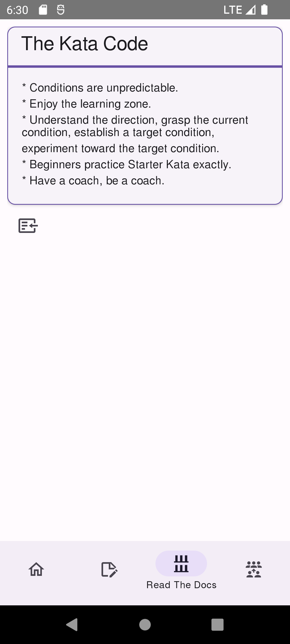The image size is (290, 644).
Task: Tap the collapse-text icon below the card
Action: click(28, 225)
